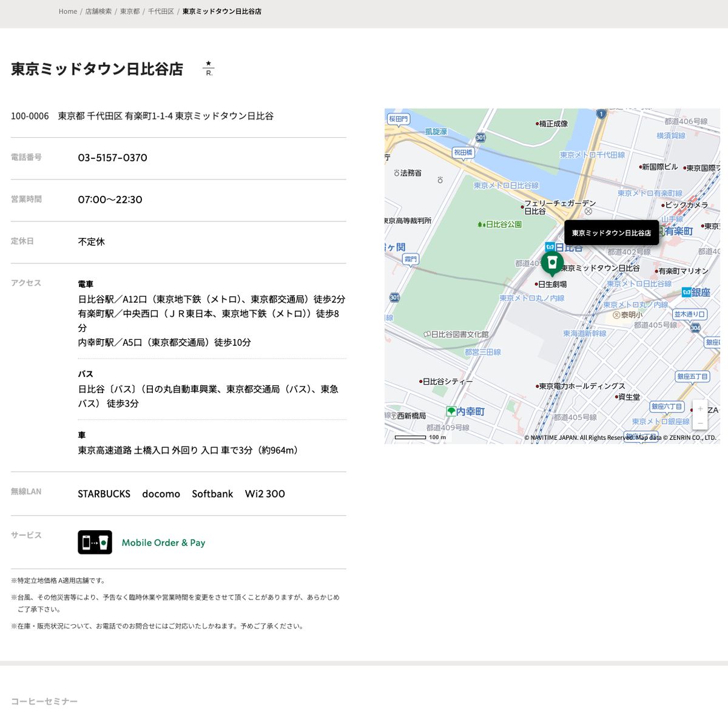Go to 店舗検索 breadcrumb
Image resolution: width=728 pixels, height=722 pixels.
[x=98, y=12]
